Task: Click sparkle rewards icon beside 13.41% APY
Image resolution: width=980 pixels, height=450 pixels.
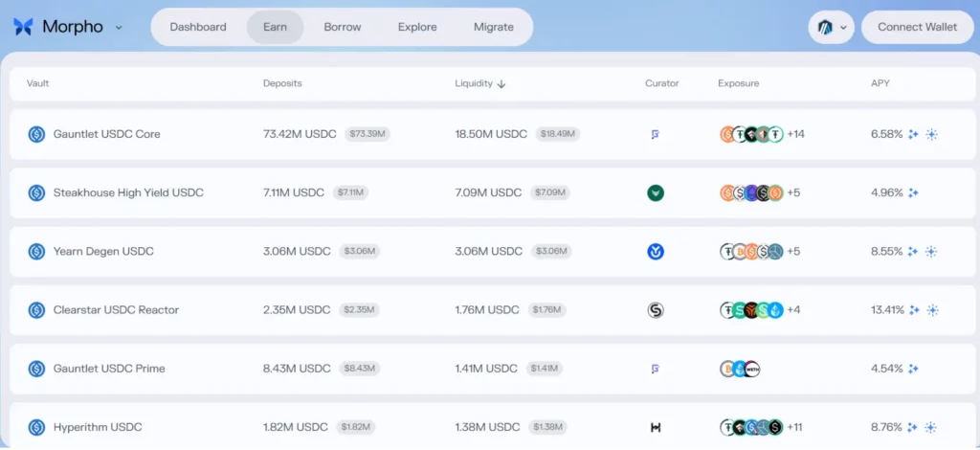Action: pyautogui.click(x=913, y=310)
